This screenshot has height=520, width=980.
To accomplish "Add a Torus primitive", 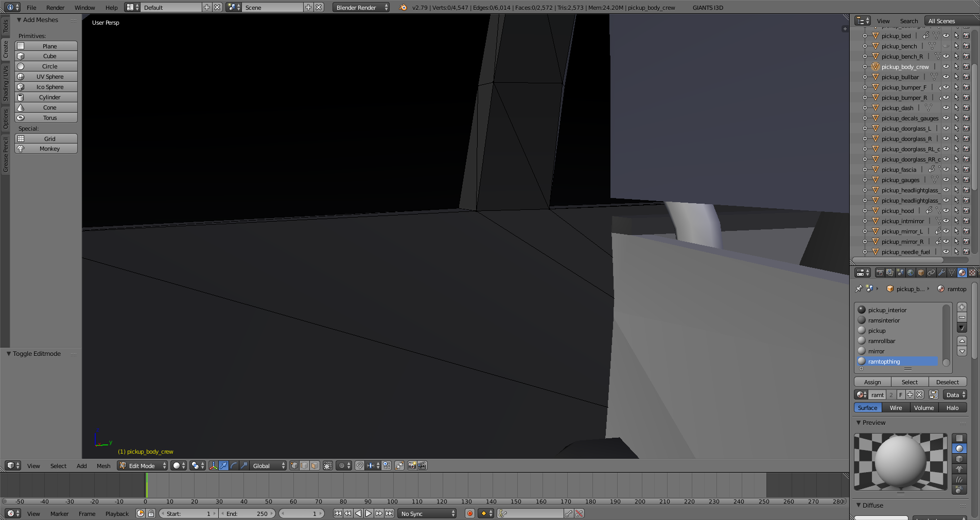I will pos(46,118).
